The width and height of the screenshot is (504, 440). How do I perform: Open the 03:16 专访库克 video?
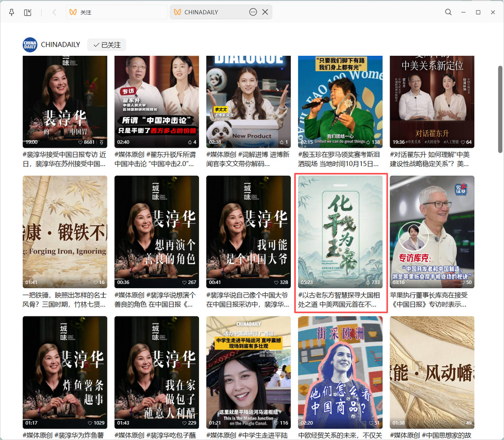point(432,232)
